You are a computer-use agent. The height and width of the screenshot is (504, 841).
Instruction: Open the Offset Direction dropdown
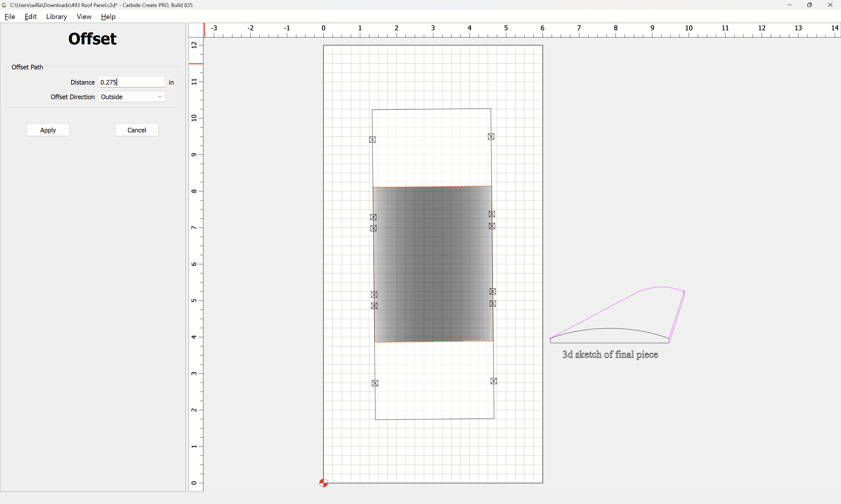[132, 97]
